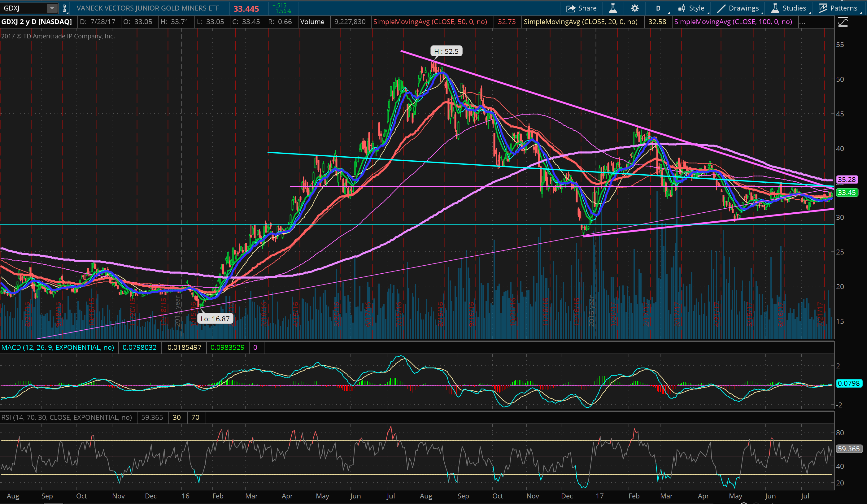Click the MACD study label

pos(58,347)
